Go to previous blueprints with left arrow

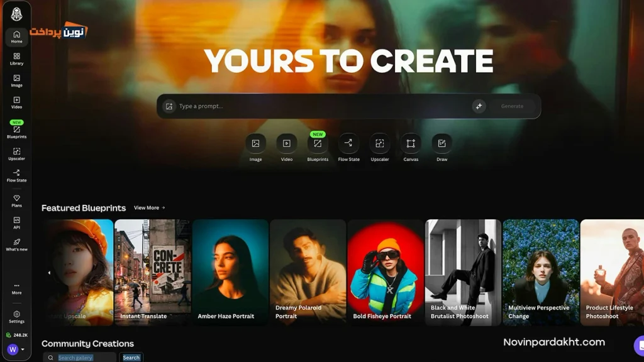coord(49,273)
